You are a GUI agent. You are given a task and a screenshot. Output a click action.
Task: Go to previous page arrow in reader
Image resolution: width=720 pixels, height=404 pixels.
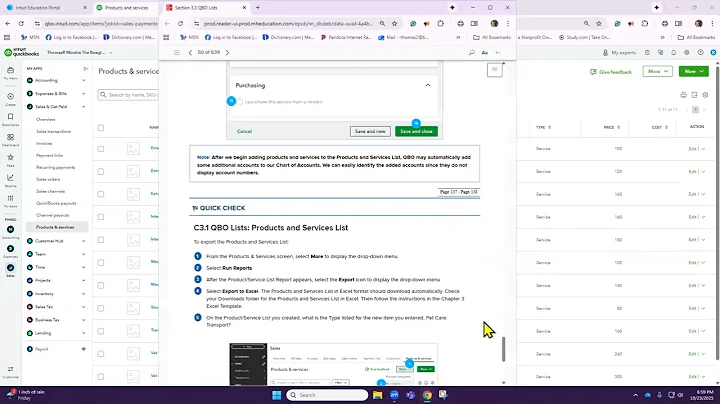point(190,52)
